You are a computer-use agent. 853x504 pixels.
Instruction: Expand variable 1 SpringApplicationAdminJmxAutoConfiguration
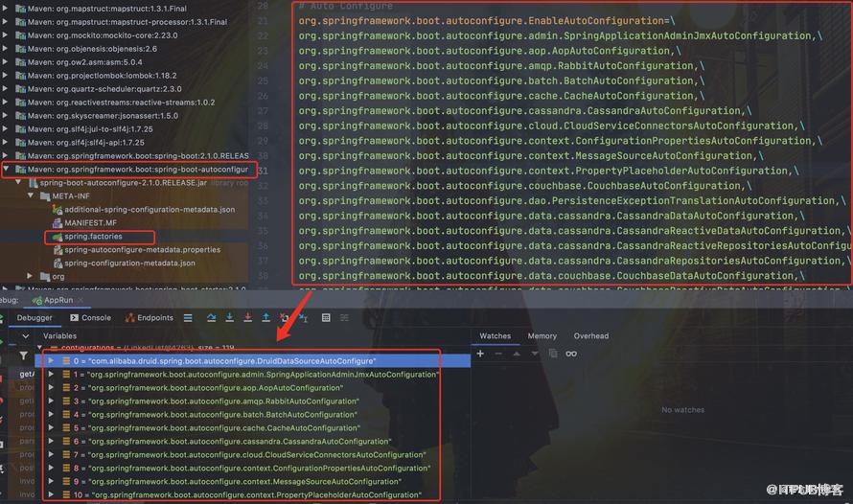[51, 374]
